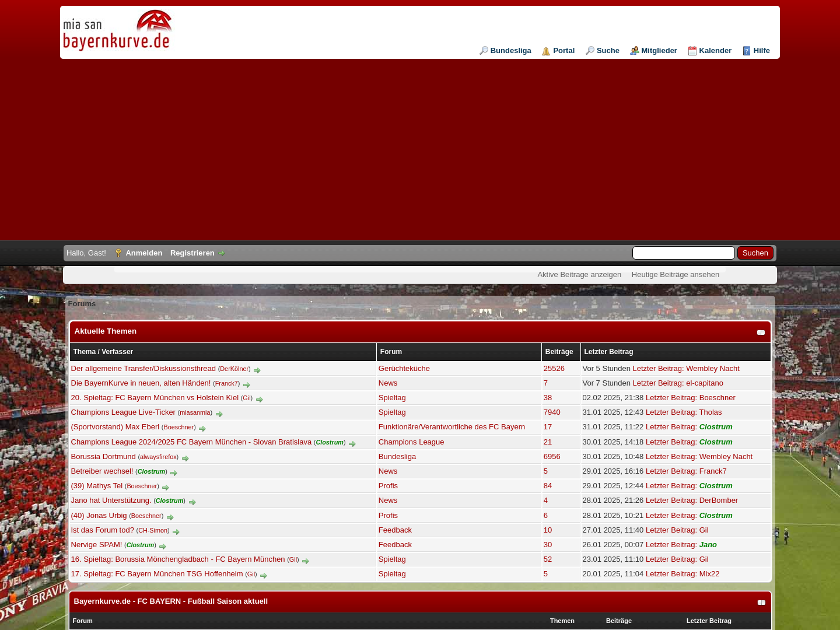The image size is (840, 630).
Task: Click arrow icon beside Nervige SPAM! thread
Action: (162, 547)
